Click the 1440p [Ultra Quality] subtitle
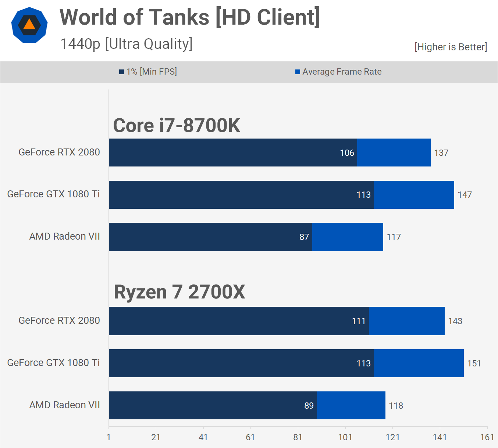The image size is (498, 448). click(126, 44)
